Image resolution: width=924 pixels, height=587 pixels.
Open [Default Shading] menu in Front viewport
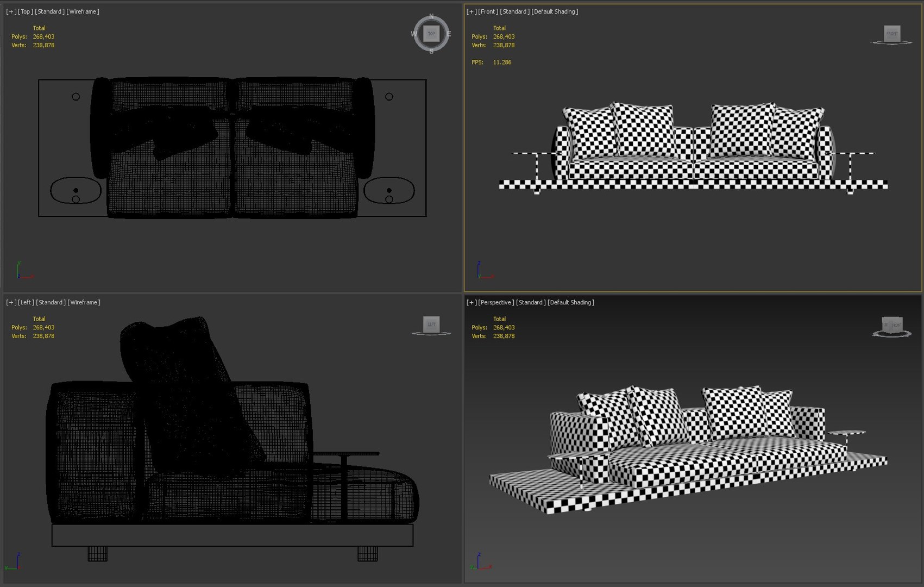tap(555, 11)
